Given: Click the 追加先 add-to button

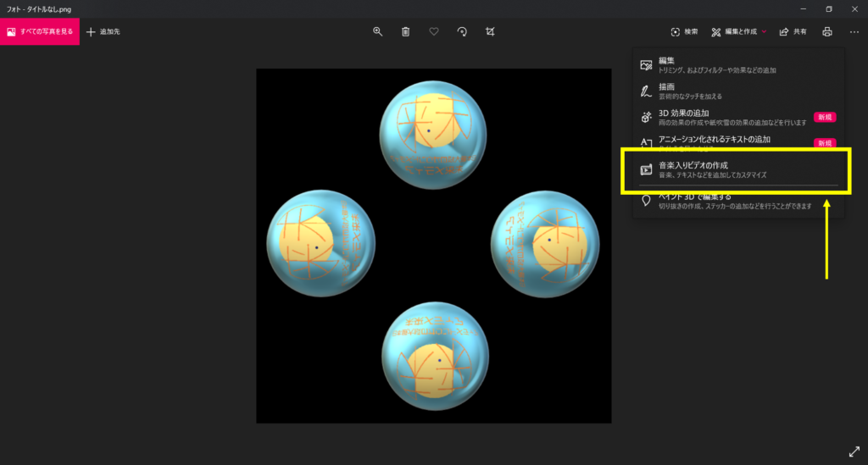Looking at the screenshot, I should [x=103, y=31].
